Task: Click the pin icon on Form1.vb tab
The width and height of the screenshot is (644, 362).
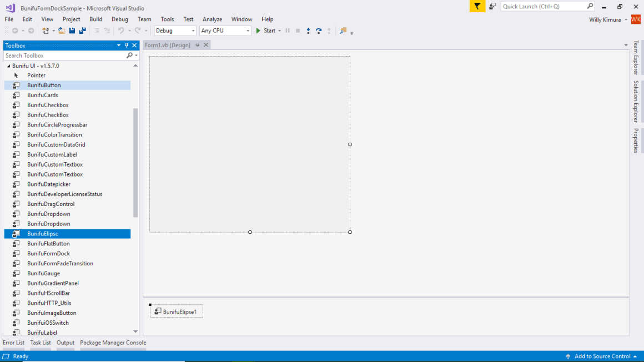Action: click(197, 45)
